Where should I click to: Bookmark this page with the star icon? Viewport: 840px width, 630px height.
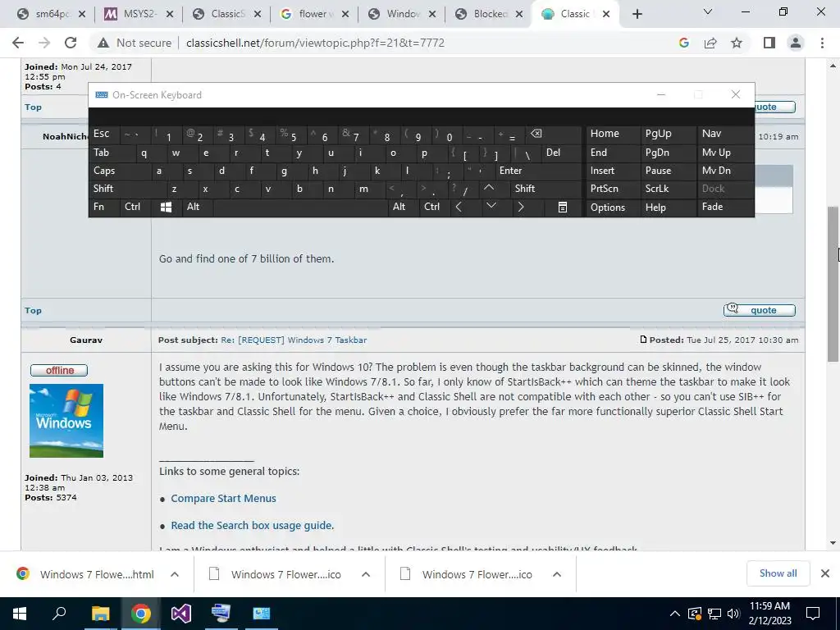[737, 43]
